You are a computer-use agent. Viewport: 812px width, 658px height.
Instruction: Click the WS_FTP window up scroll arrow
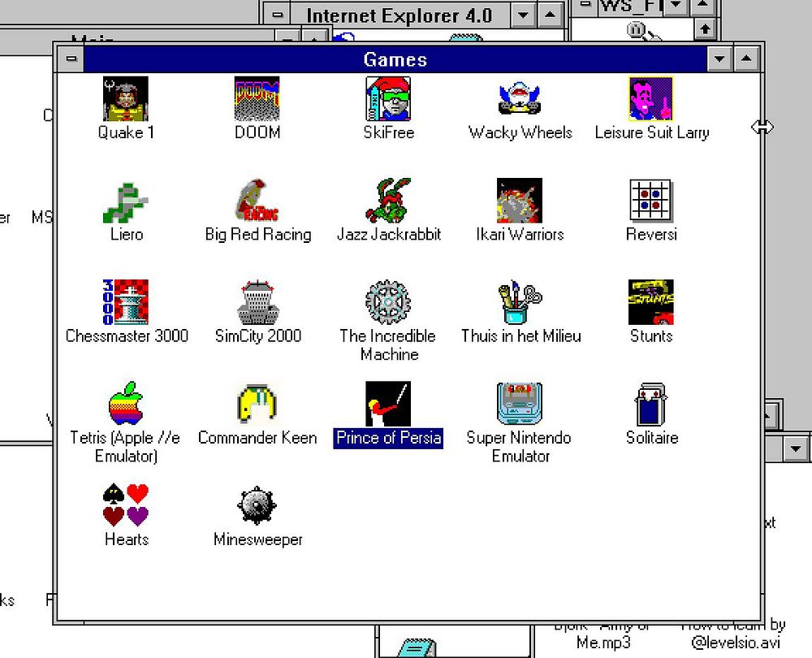[x=704, y=29]
